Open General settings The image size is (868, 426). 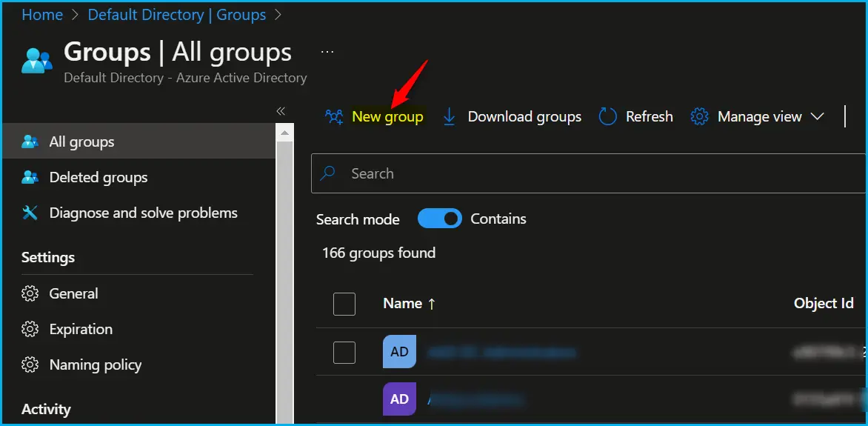click(x=73, y=293)
